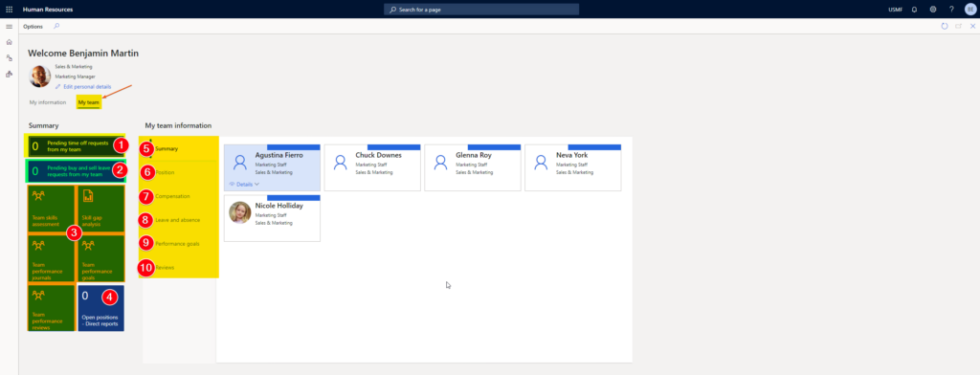Go to Home from the left sidebar

(x=9, y=42)
